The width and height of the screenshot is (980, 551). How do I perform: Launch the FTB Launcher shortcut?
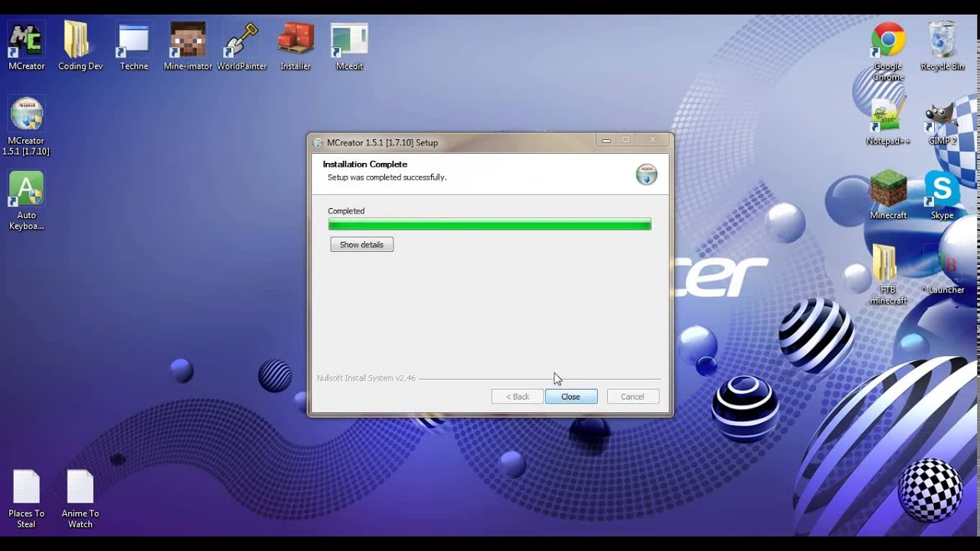click(942, 270)
